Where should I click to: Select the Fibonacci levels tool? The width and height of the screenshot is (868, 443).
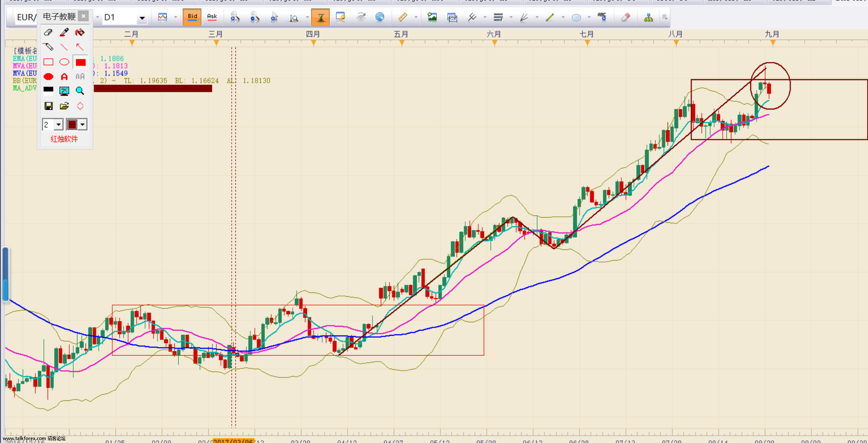pos(498,17)
